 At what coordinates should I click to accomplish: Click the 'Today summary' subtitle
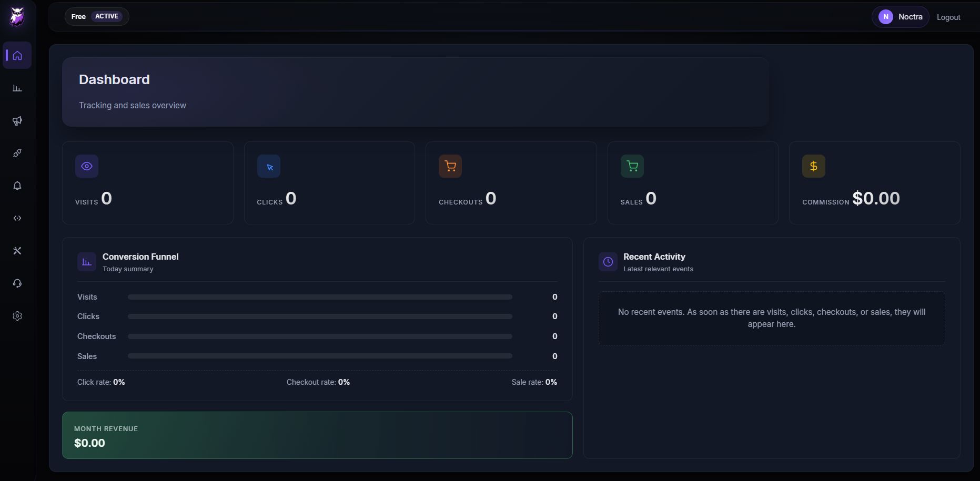tap(128, 269)
